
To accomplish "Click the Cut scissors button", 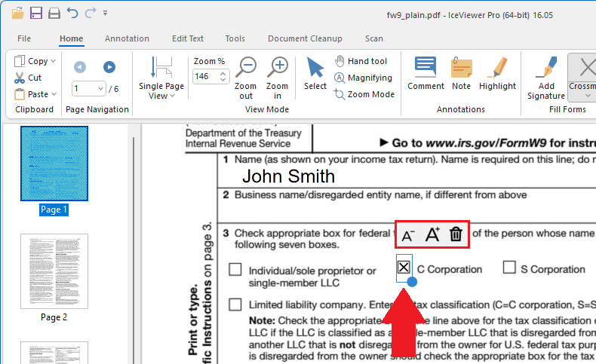I will pos(28,78).
